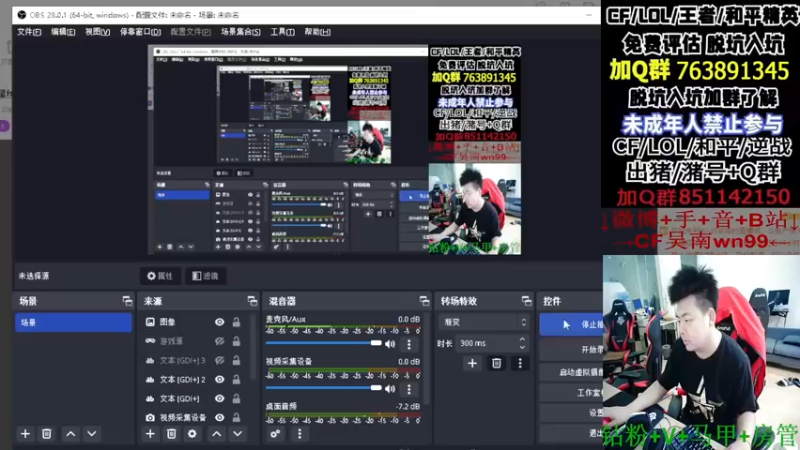The height and width of the screenshot is (450, 800).
Task: Pop out the 转场特效 dock panel
Action: tap(527, 301)
